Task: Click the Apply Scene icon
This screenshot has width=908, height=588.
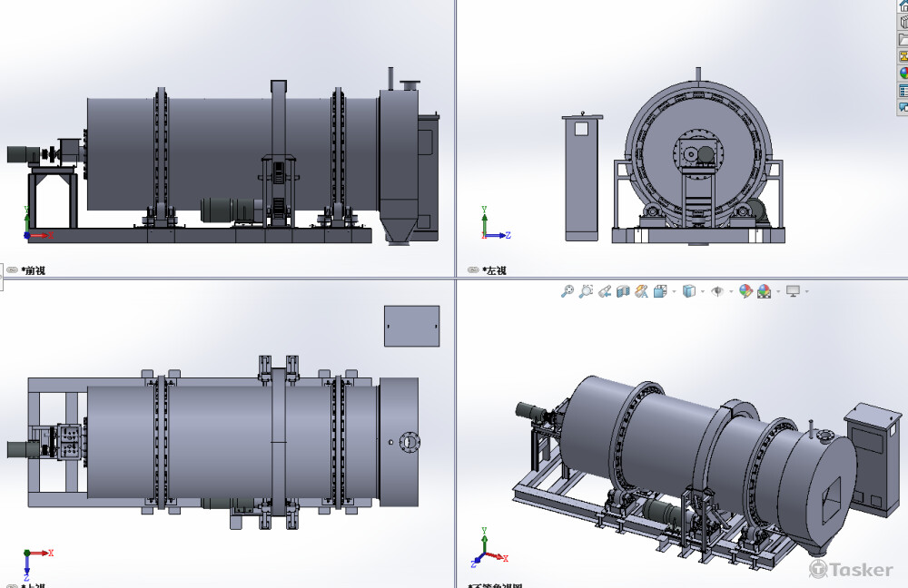Action: pos(764,291)
